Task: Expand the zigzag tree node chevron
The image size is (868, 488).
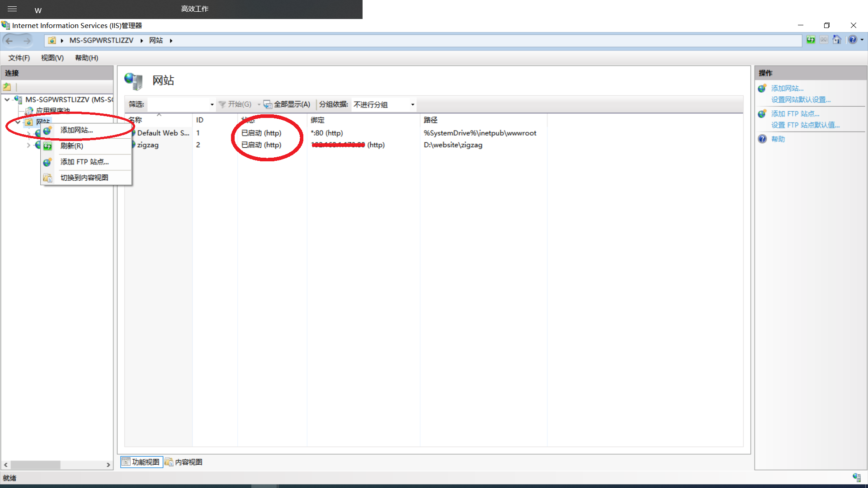Action: (x=28, y=145)
